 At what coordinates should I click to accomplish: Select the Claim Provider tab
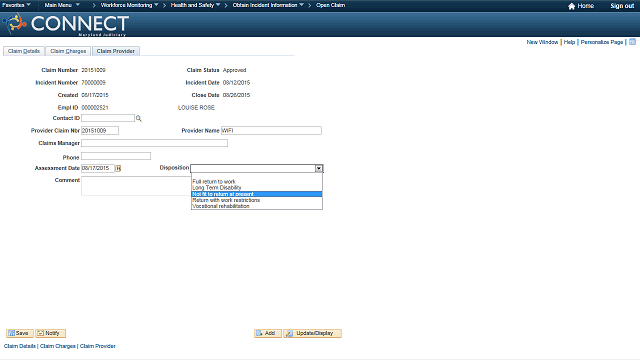pos(116,51)
